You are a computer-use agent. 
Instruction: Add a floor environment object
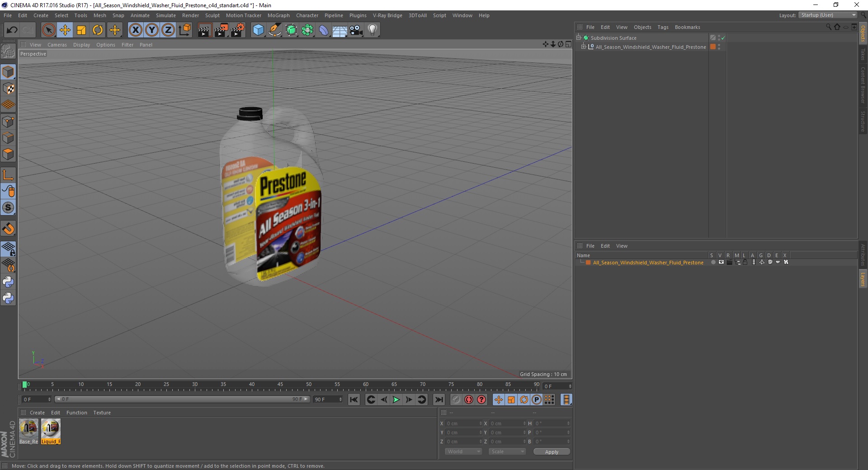click(340, 30)
